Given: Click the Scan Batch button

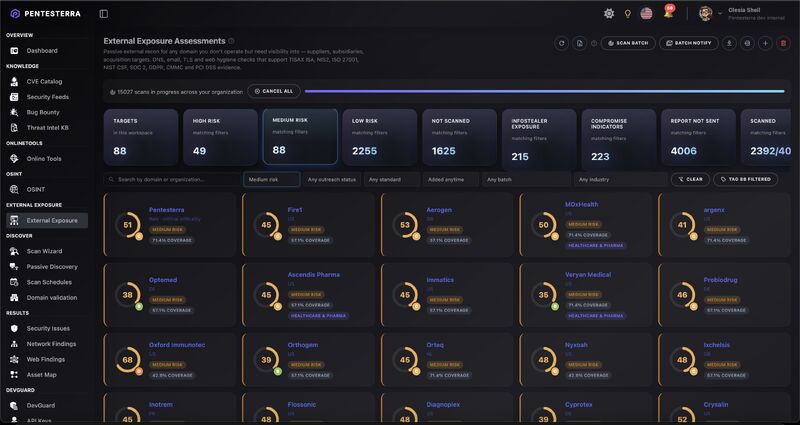Looking at the screenshot, I should pyautogui.click(x=628, y=43).
